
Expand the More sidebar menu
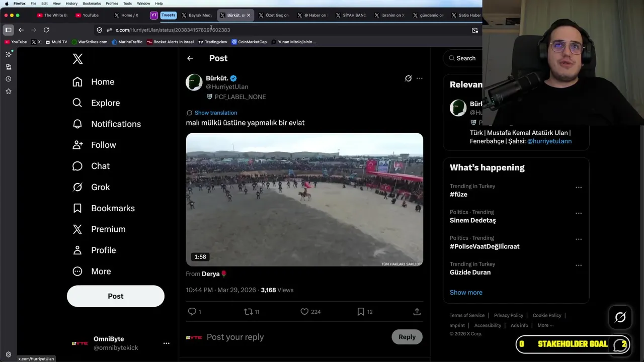[92, 271]
